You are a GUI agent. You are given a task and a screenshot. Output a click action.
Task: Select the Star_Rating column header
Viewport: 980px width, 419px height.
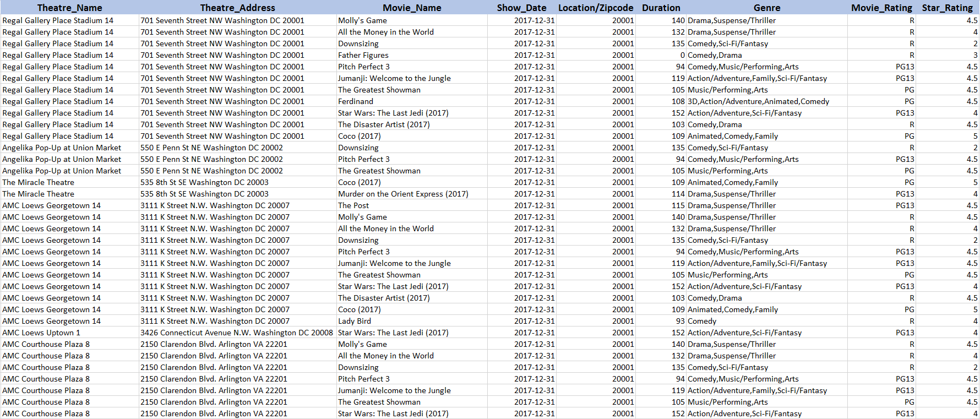pos(947,8)
